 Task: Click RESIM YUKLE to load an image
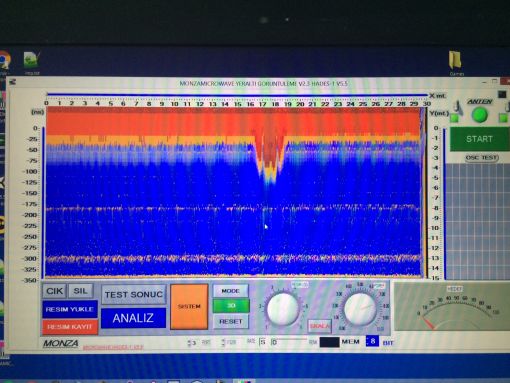point(70,309)
